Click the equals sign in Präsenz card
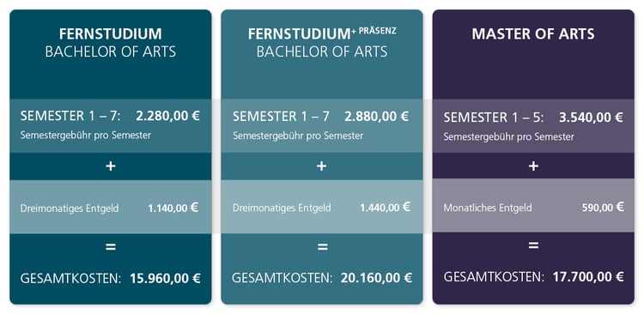 pyautogui.click(x=322, y=247)
